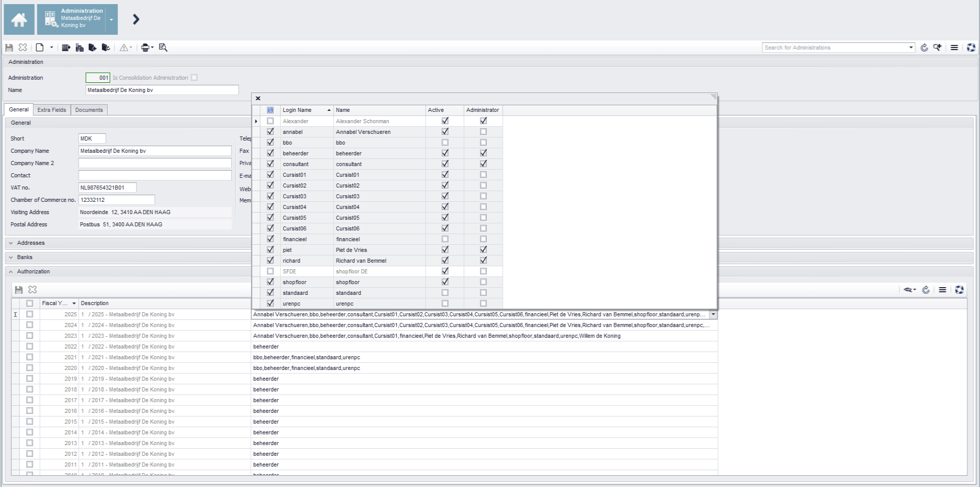Viewport: 980px width, 487px height.
Task: Sort users by Active column header
Action: [444, 110]
